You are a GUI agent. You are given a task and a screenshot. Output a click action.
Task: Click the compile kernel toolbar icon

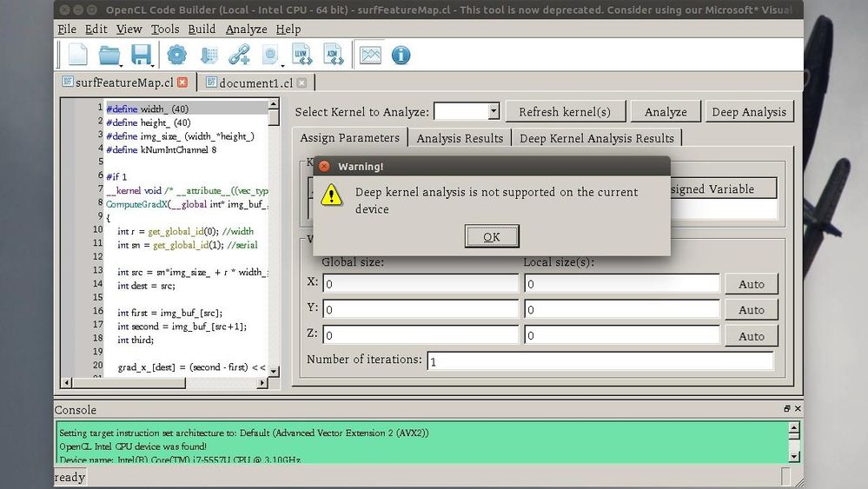point(209,55)
